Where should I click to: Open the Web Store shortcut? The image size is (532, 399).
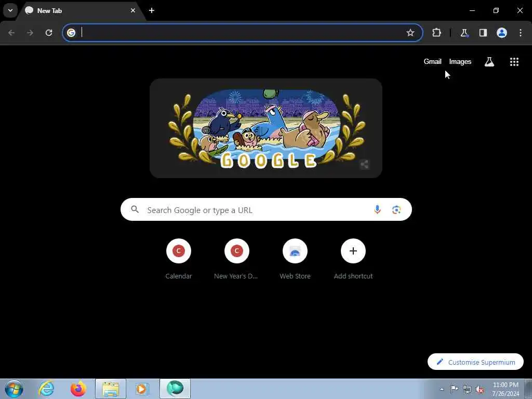click(x=295, y=260)
